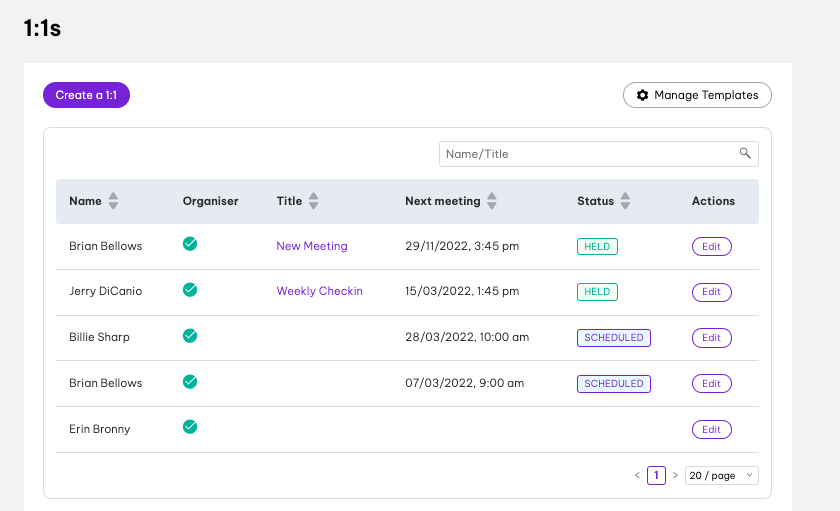This screenshot has height=511, width=840.
Task: Select page 1 in pagination
Action: pos(656,475)
